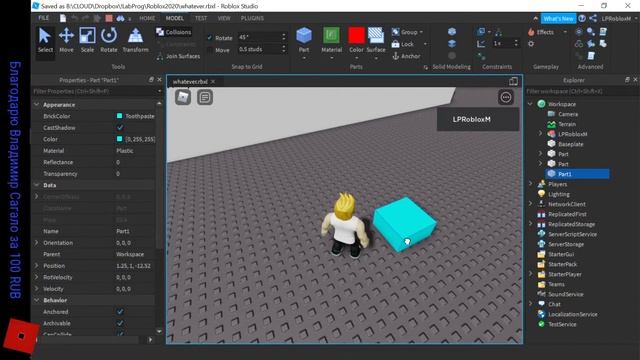The image size is (640, 360).
Task: Open the viewport three-dots menu
Action: point(506,97)
